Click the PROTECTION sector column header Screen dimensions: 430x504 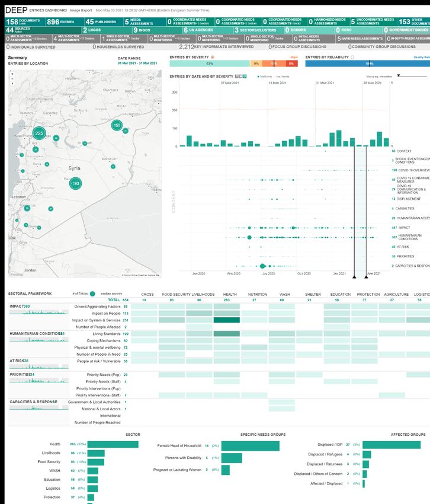click(x=368, y=295)
